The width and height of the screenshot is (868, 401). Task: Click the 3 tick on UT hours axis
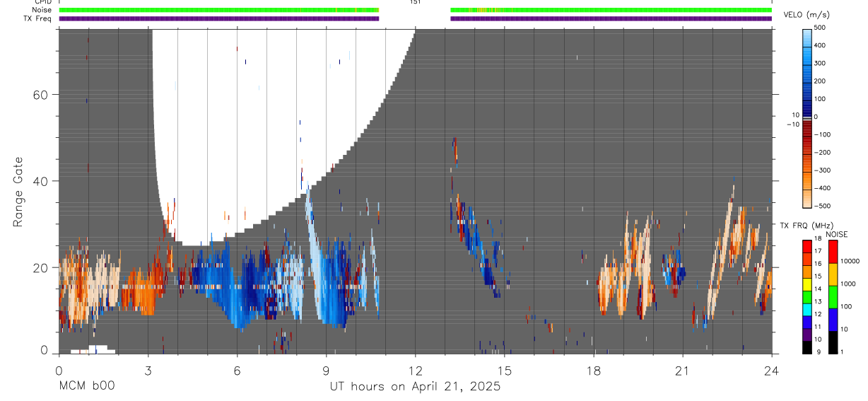tap(148, 371)
